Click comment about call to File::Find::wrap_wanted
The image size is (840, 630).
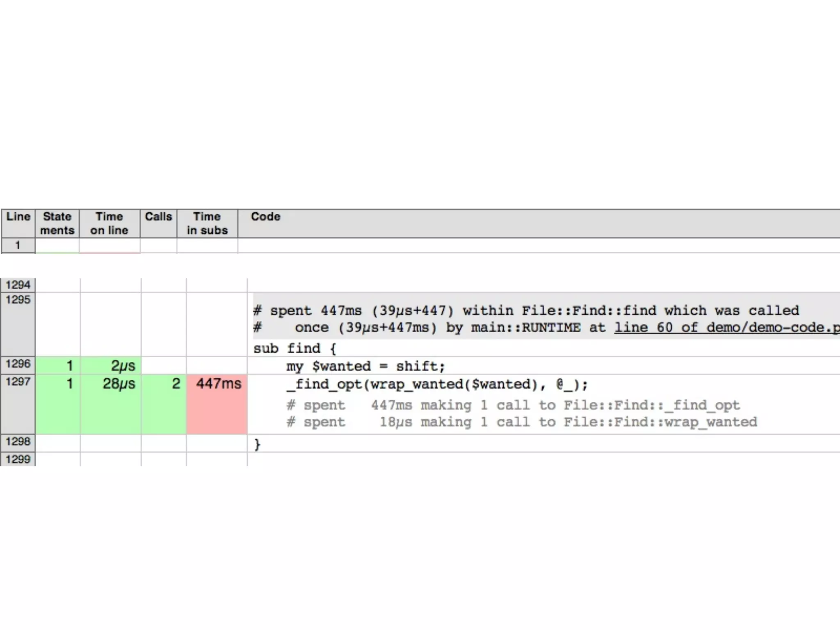tap(522, 422)
